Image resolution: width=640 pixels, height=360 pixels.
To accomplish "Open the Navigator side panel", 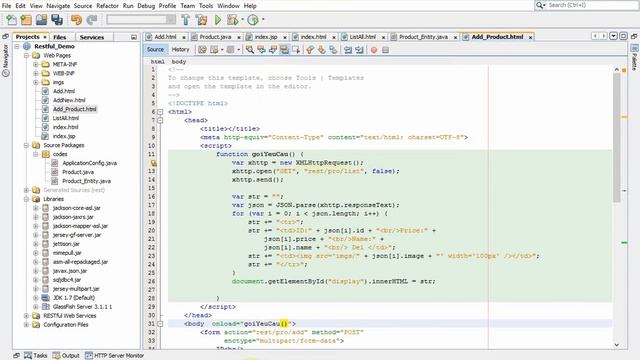I will click(x=6, y=60).
